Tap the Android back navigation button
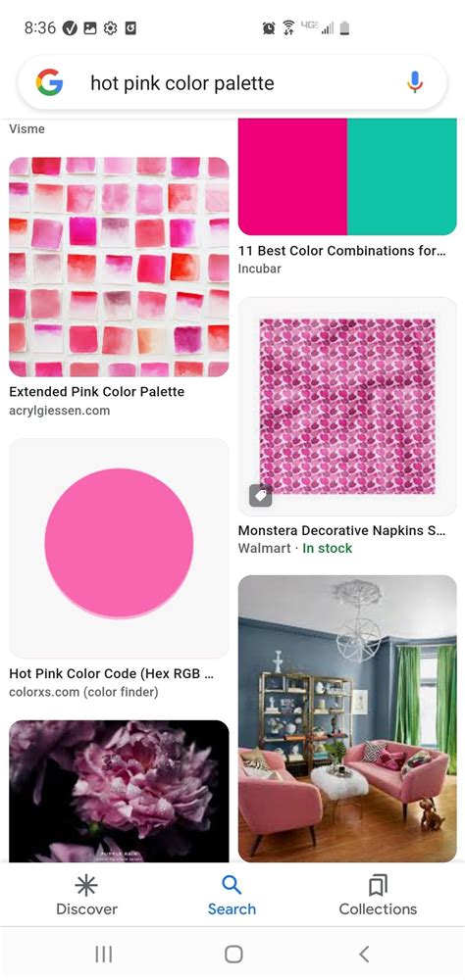 [364, 954]
